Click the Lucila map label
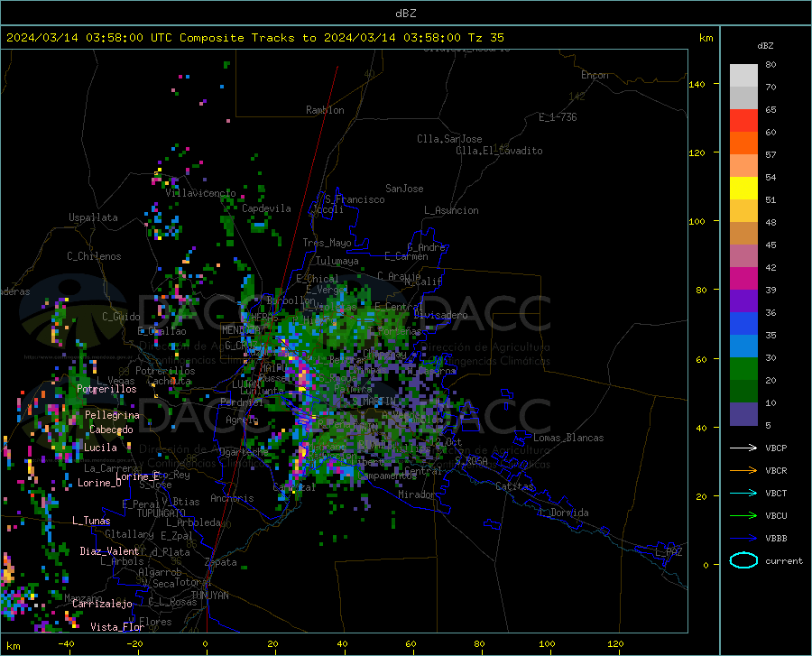This screenshot has height=656, width=812. (100, 448)
